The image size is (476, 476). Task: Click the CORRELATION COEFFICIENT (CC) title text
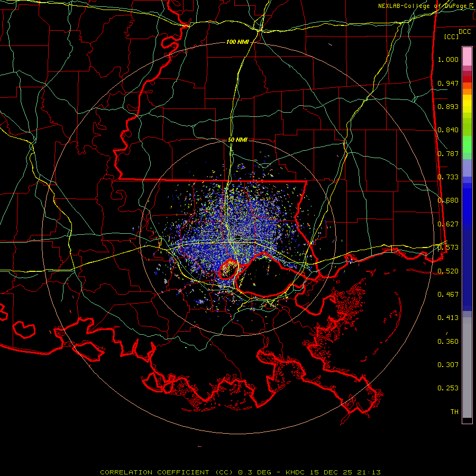167,472
